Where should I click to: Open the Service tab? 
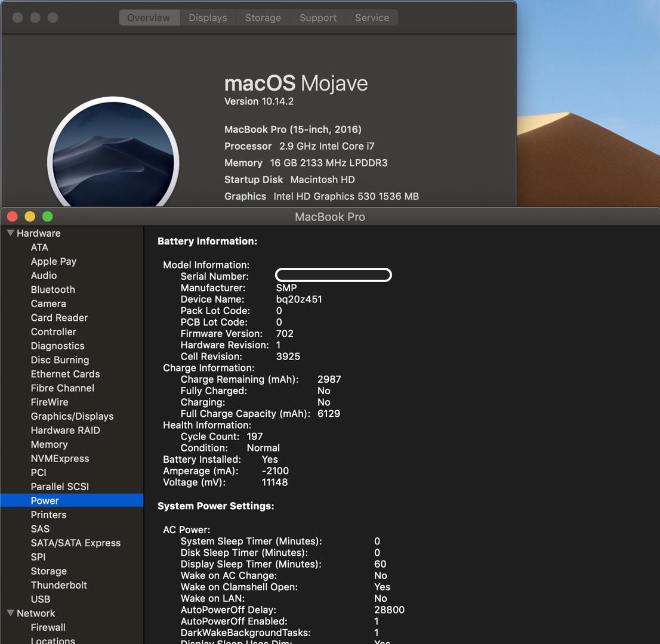click(372, 18)
